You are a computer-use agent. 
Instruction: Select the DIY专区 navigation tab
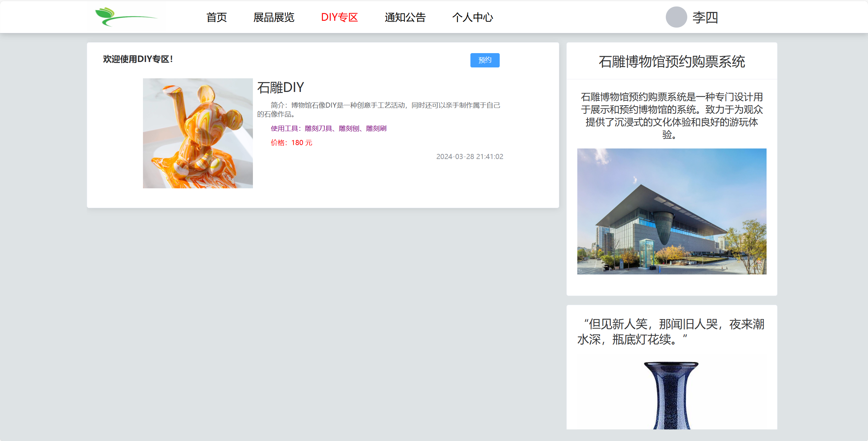point(339,17)
